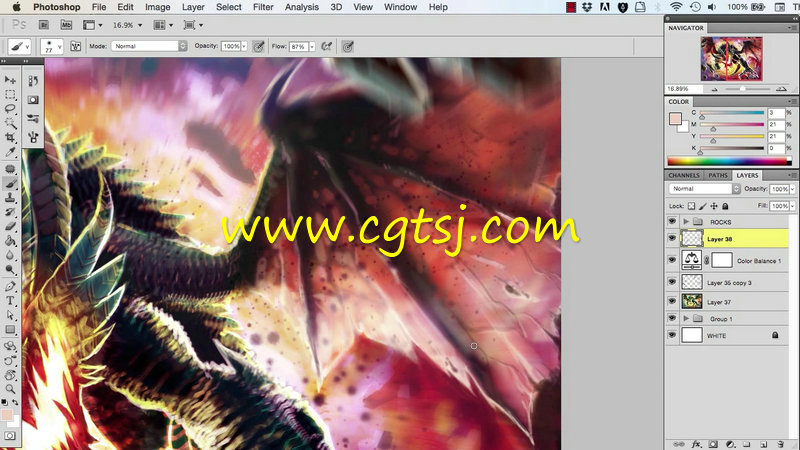The width and height of the screenshot is (800, 450).
Task: Select the Quick Selection tool
Action: tap(10, 123)
